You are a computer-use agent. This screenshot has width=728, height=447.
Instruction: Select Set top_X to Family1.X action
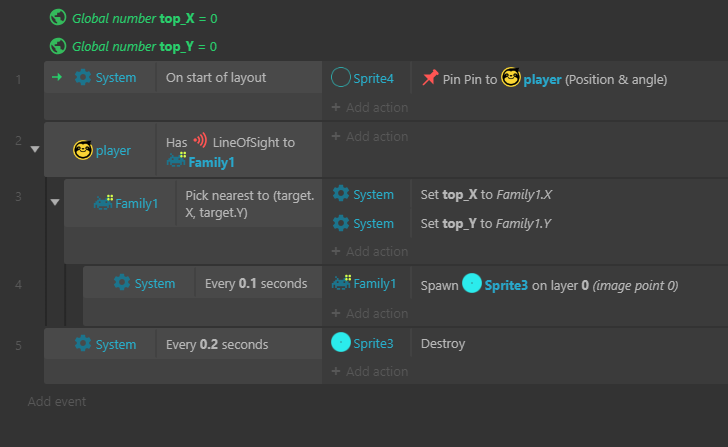(x=486, y=194)
